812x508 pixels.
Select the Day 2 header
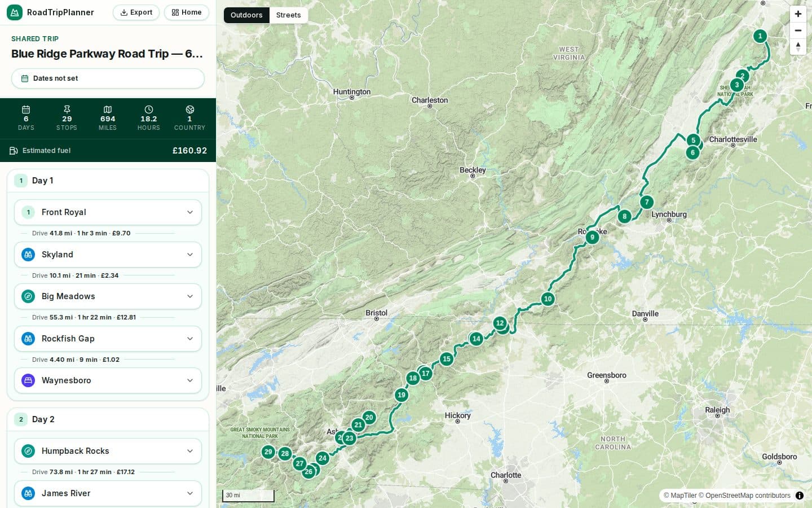tap(108, 419)
